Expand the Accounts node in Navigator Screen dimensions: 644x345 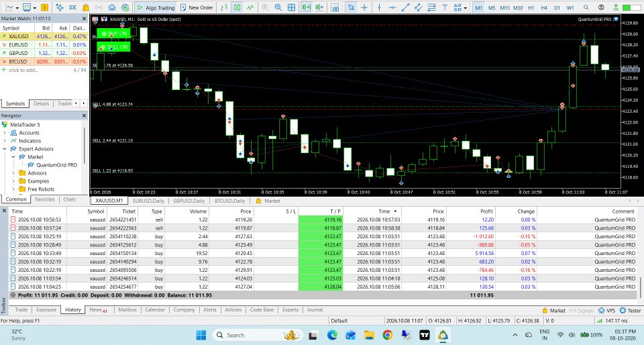(5, 133)
